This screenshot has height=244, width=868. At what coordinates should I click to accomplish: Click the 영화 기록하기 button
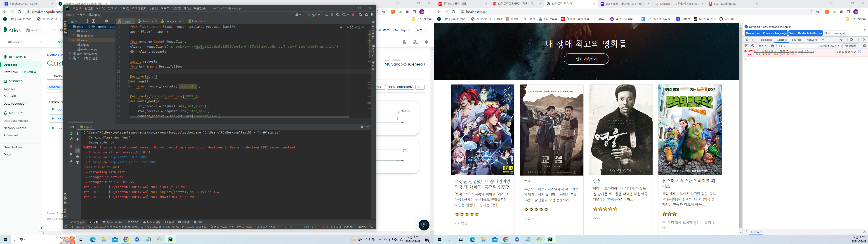586,59
